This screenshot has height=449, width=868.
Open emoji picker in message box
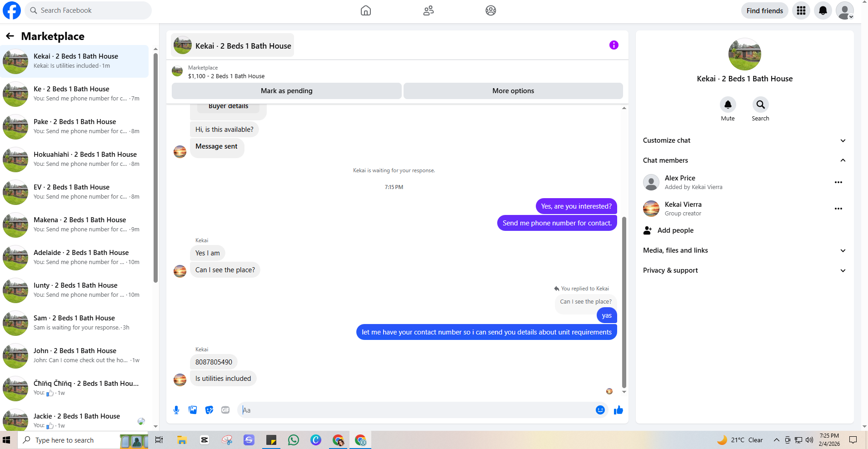600,410
